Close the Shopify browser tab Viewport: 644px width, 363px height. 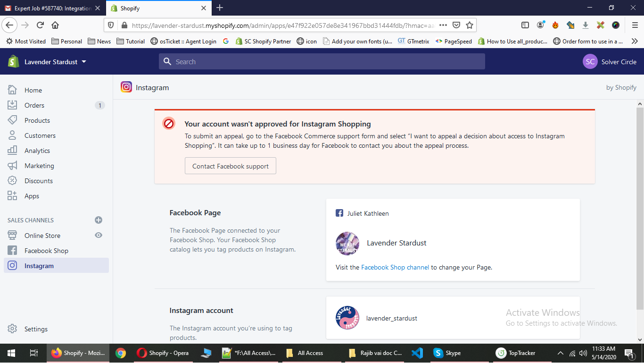[x=204, y=8]
